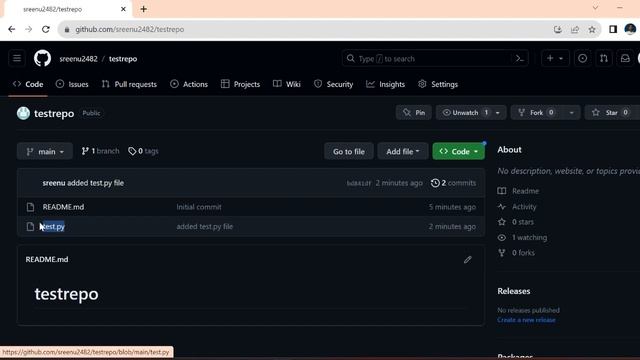Open the latest commit hash link
Image resolution: width=640 pixels, height=360 pixels.
click(x=359, y=184)
